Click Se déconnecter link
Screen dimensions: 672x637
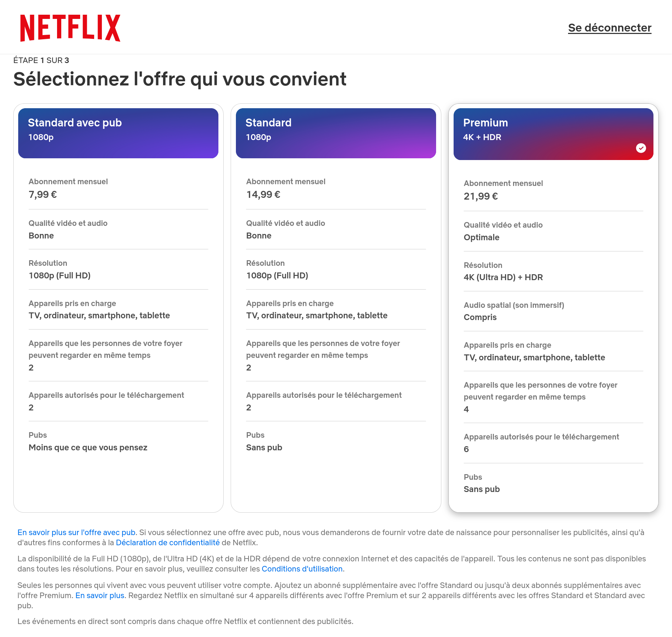[x=610, y=28]
